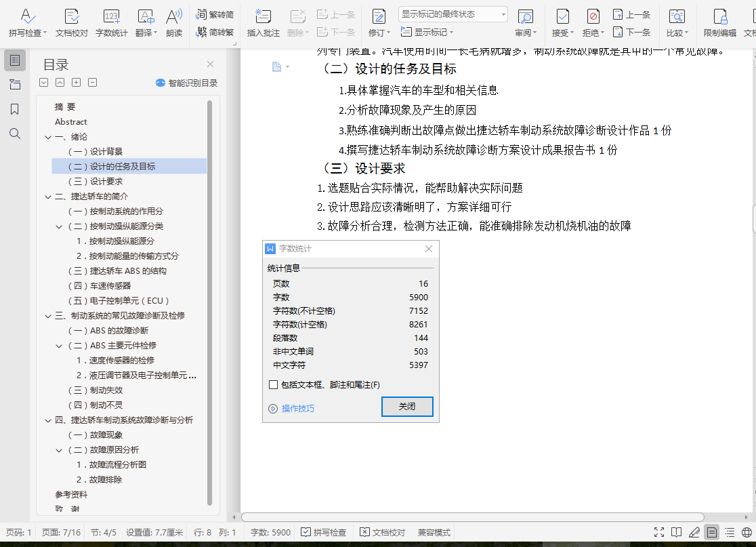The height and width of the screenshot is (547, 756).
Task: Open the review pane (审阅)
Action: [x=526, y=22]
